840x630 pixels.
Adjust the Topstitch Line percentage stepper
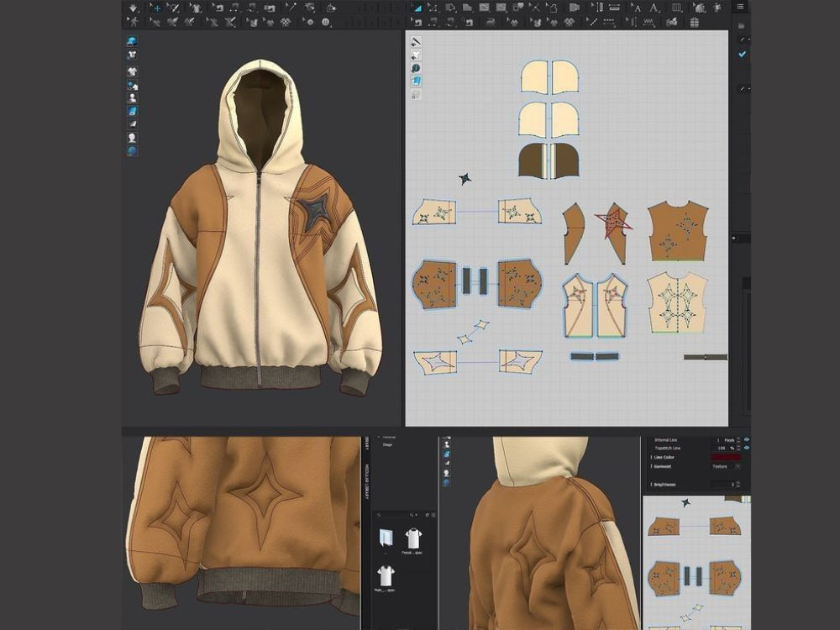tap(738, 448)
